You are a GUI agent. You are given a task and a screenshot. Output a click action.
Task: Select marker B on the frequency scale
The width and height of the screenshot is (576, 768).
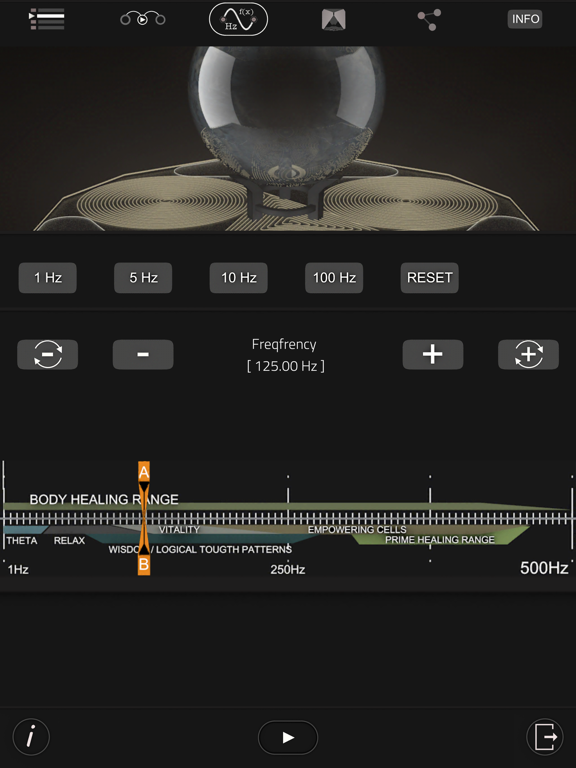144,564
